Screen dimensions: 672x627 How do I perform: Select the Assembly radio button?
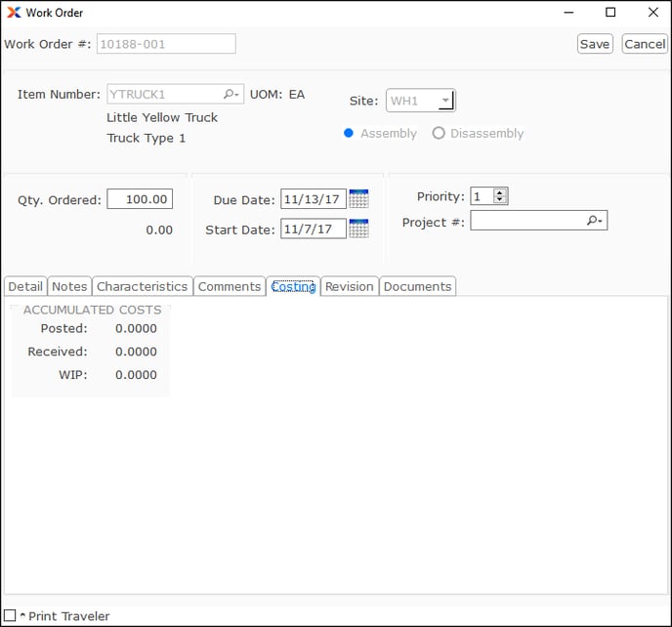click(349, 133)
